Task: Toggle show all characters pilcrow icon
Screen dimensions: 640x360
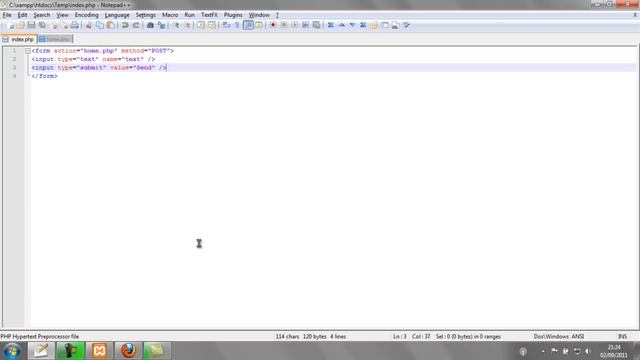Action: [x=237, y=25]
